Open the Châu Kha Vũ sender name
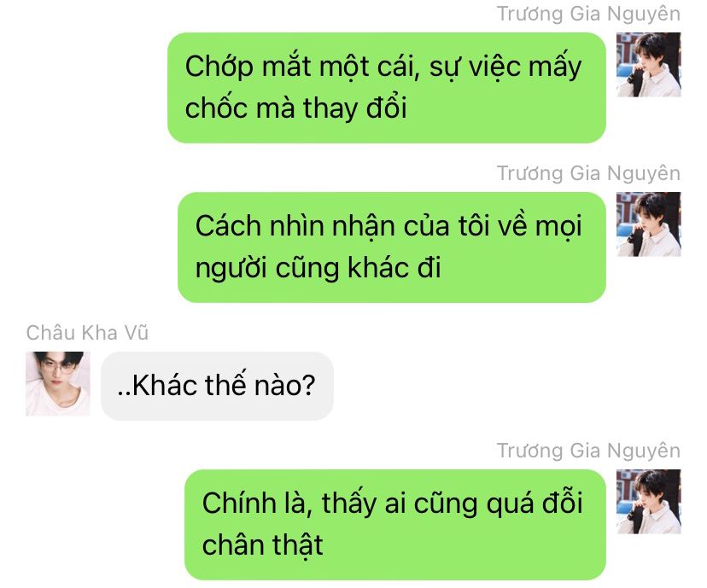Viewport: 707px width, 588px height. tap(87, 333)
